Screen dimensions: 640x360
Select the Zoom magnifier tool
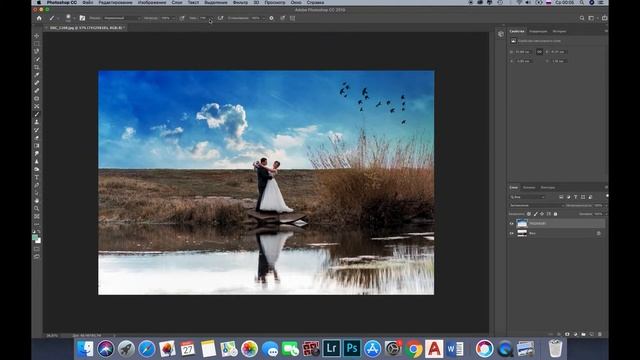pyautogui.click(x=37, y=209)
